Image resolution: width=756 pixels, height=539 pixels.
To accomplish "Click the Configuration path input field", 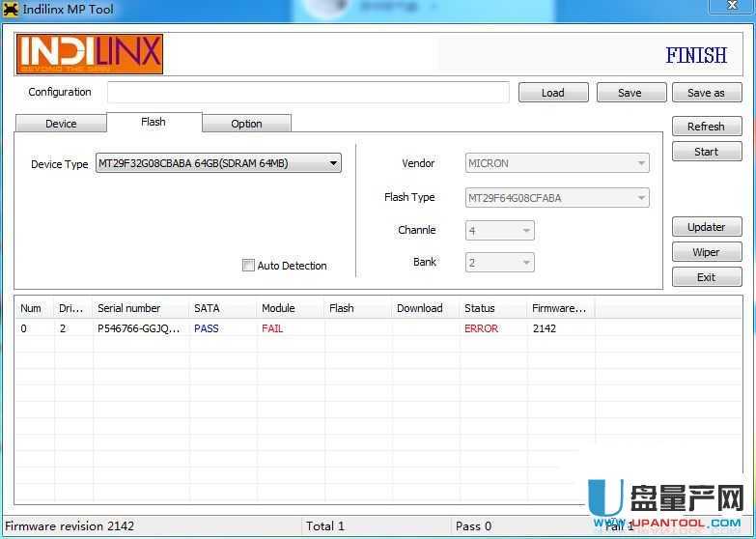I will click(308, 93).
